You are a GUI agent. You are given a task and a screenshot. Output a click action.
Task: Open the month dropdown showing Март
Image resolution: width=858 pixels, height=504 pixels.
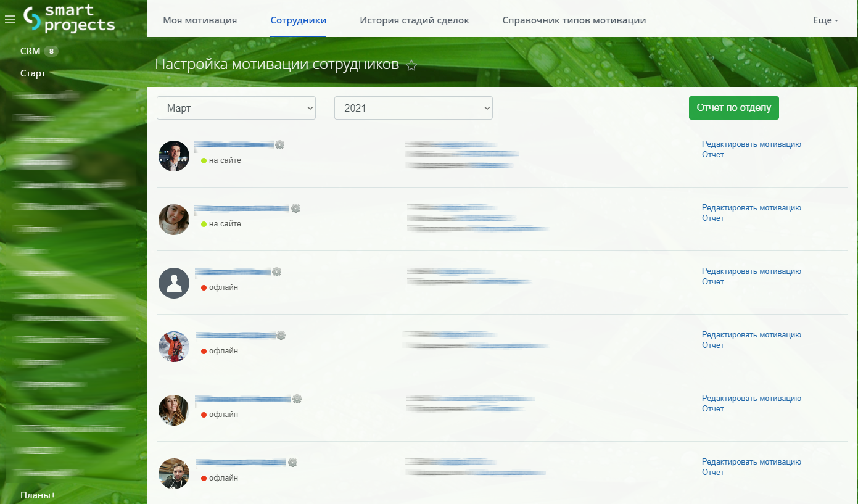[236, 108]
